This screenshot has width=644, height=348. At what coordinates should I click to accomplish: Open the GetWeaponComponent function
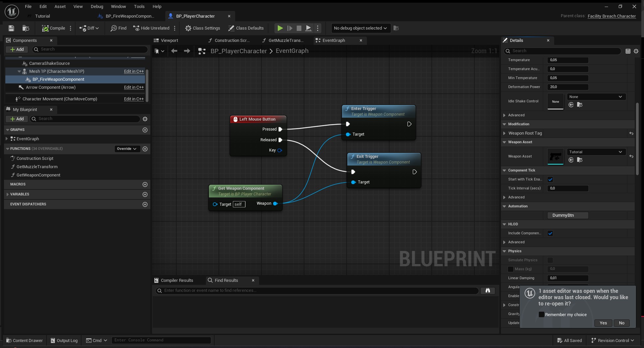[x=38, y=175]
